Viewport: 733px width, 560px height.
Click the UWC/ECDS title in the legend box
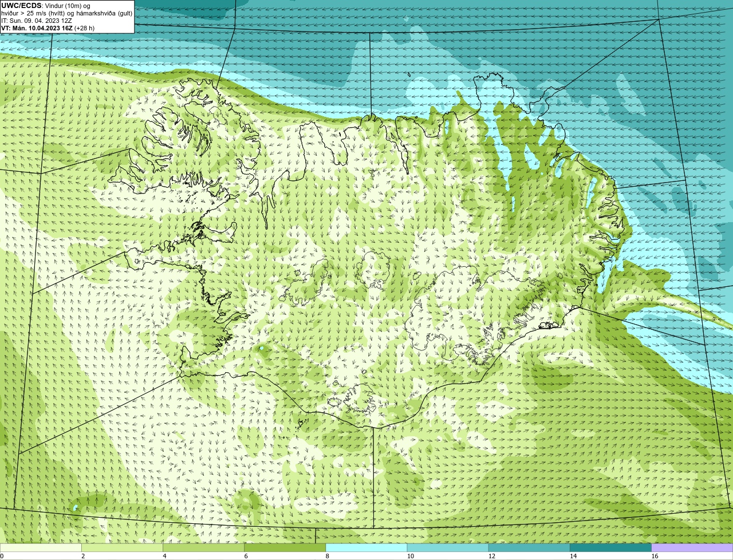coord(21,6)
